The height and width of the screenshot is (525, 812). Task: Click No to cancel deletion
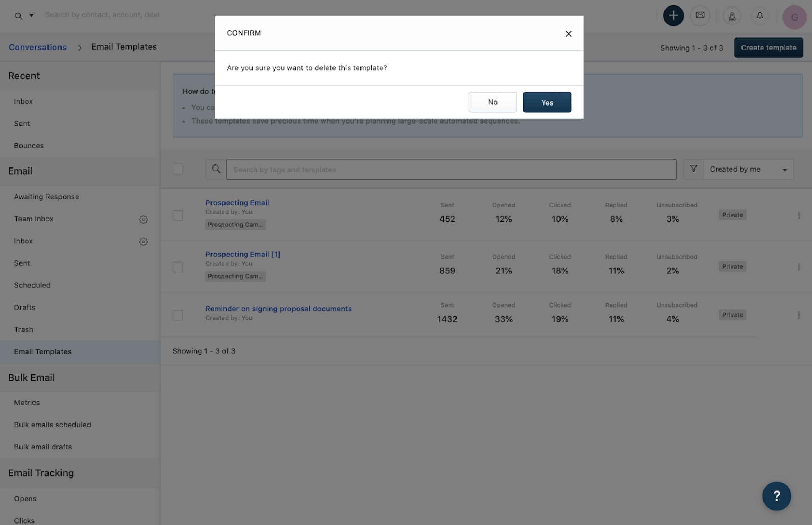tap(493, 102)
